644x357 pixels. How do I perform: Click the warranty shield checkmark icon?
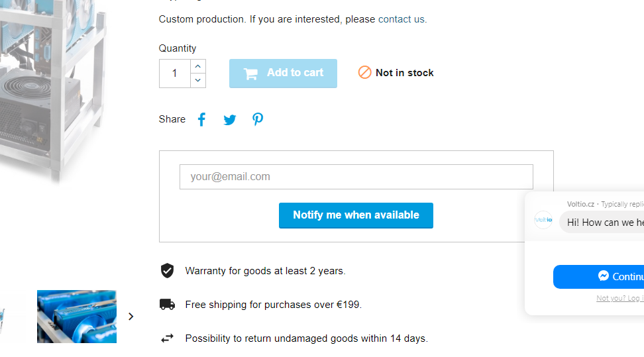pyautogui.click(x=167, y=270)
